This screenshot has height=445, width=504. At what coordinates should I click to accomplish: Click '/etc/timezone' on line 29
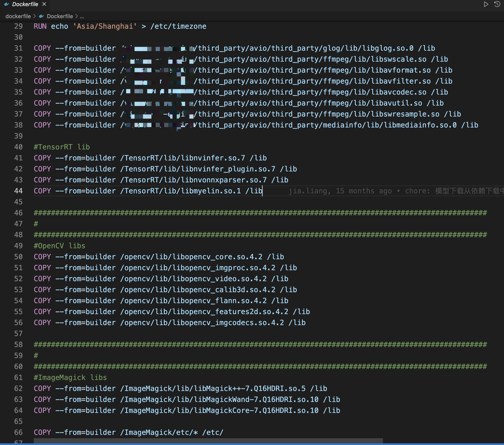click(178, 26)
